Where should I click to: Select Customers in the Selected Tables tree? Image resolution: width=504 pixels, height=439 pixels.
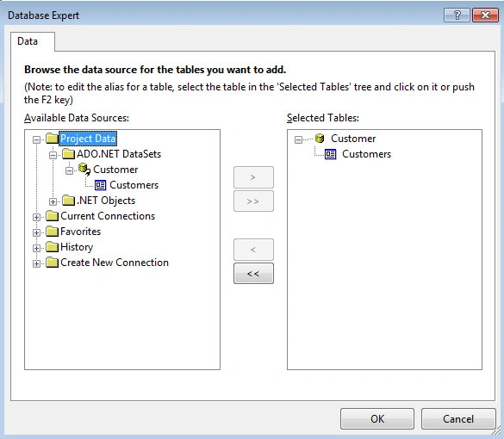[366, 154]
